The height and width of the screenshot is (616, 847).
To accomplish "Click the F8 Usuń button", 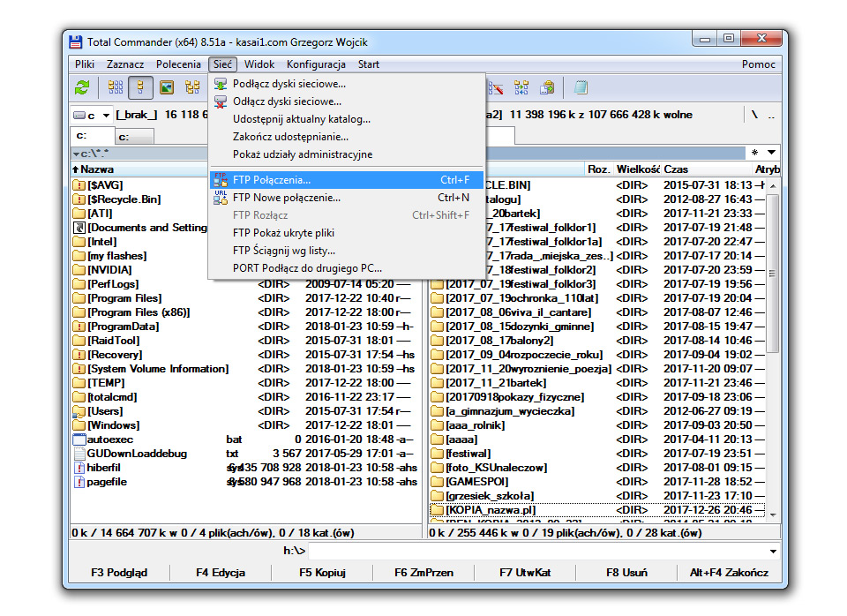I will click(626, 572).
